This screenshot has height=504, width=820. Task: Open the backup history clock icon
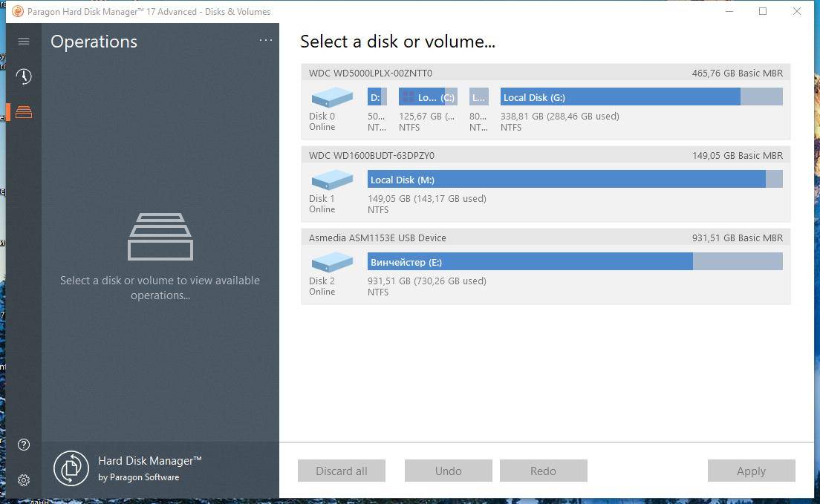(x=24, y=76)
